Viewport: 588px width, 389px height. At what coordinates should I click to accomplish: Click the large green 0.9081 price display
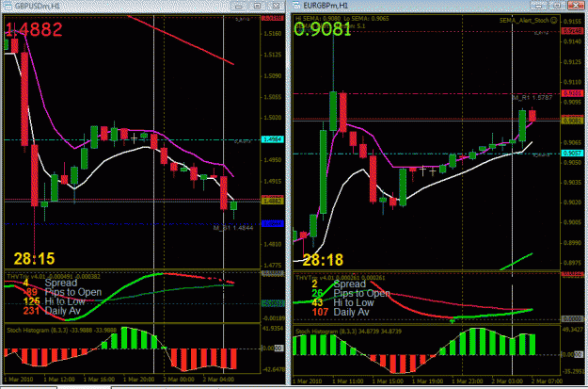pyautogui.click(x=323, y=29)
